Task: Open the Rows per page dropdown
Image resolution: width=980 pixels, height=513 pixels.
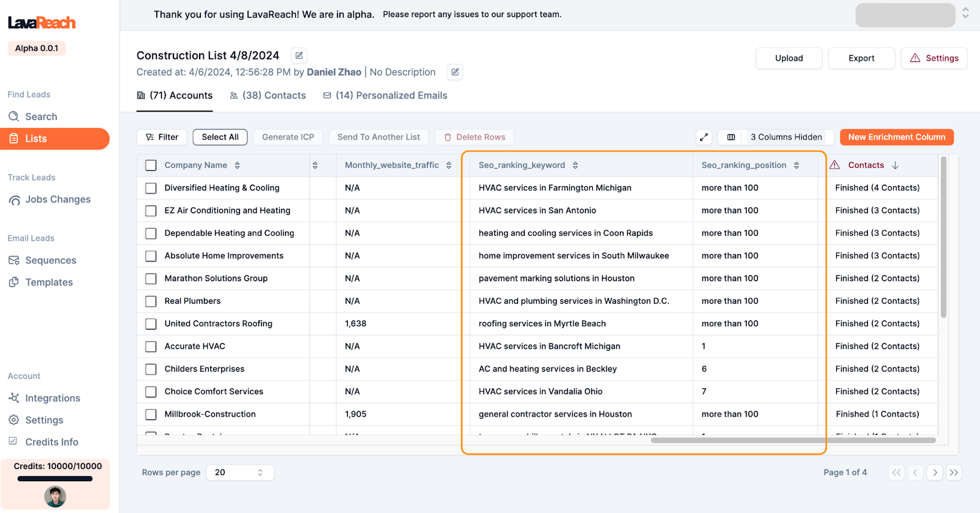Action: tap(239, 473)
